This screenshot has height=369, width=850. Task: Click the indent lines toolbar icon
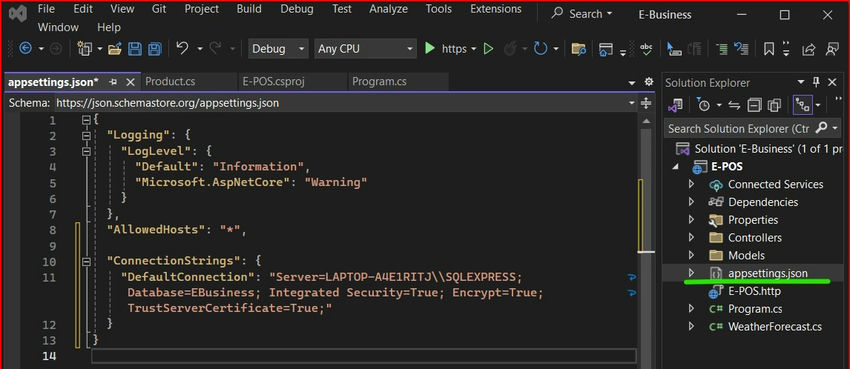tap(721, 49)
